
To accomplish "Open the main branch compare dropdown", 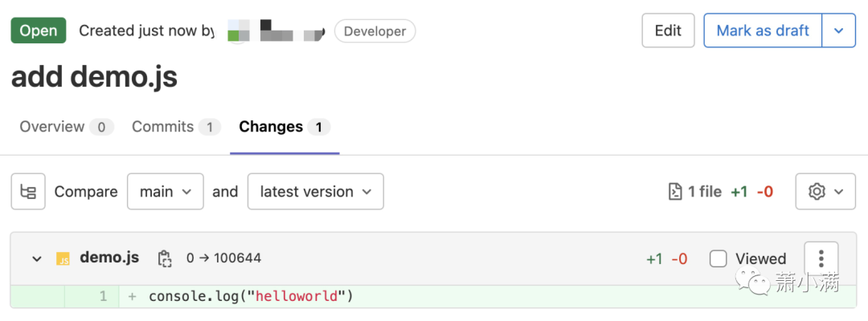I will tap(165, 192).
